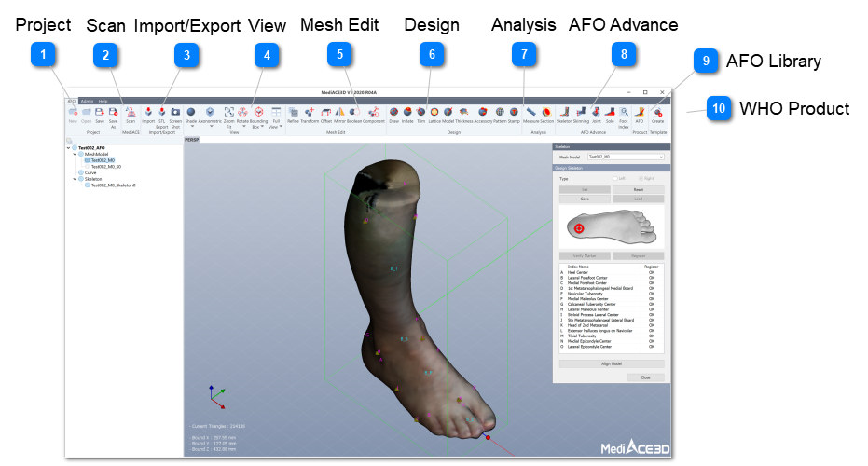Screen dimensions: 868x466
Task: Open the Model design tool
Action: click(x=448, y=115)
